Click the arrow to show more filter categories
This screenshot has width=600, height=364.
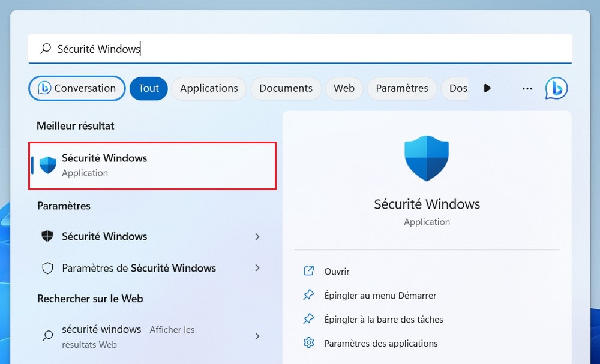point(487,88)
